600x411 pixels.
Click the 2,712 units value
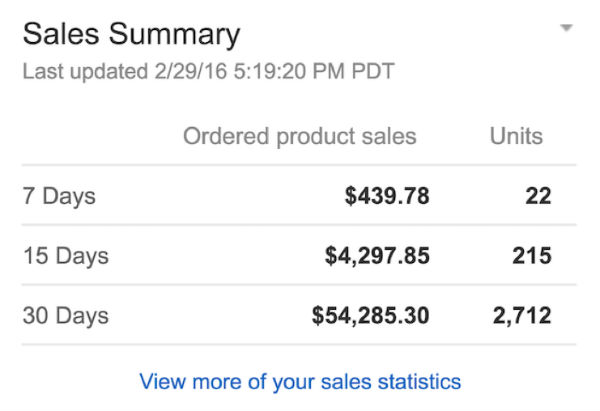[522, 316]
